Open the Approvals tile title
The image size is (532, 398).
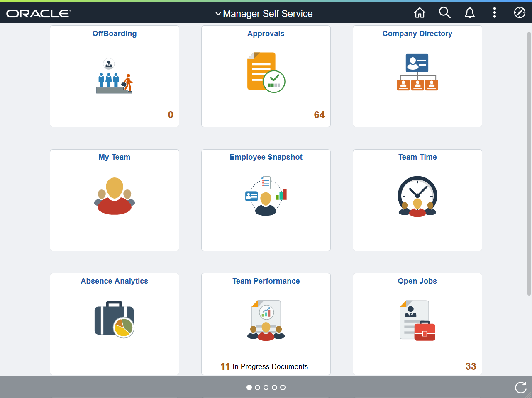[266, 34]
